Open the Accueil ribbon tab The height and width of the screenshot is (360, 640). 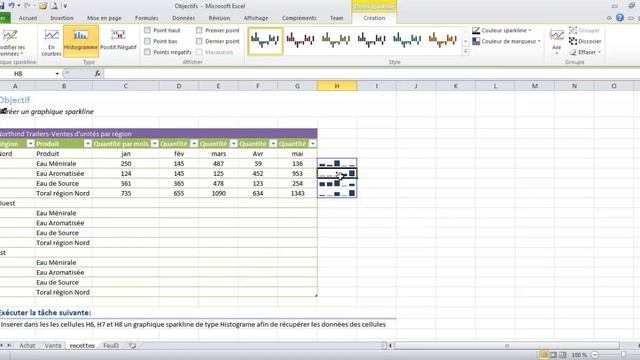pos(28,18)
